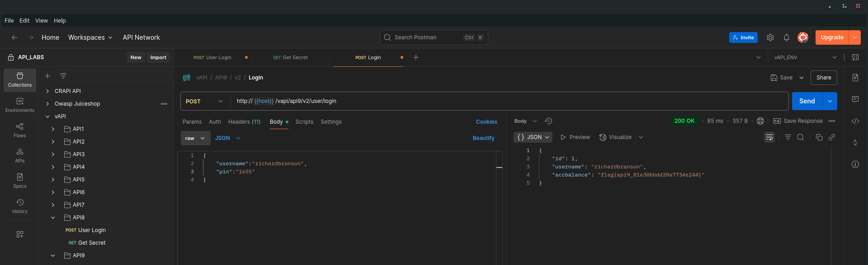868x265 pixels.
Task: Copy the response body to clipboard
Action: click(x=819, y=137)
